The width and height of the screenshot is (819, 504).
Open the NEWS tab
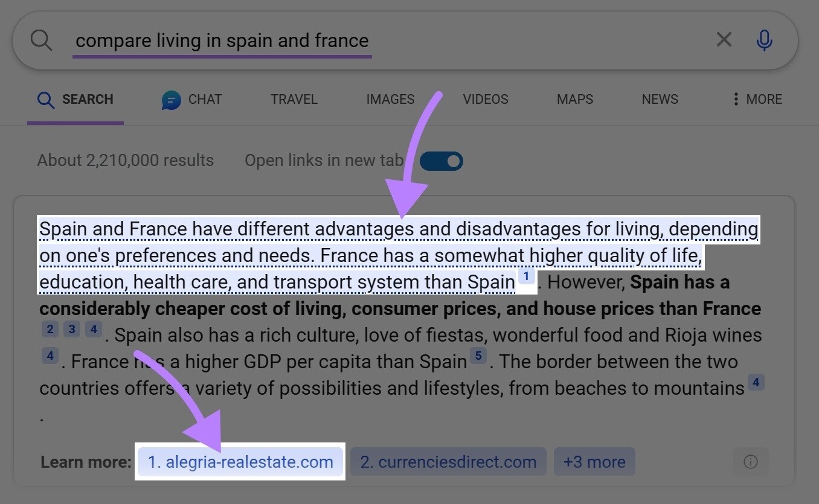(x=660, y=99)
